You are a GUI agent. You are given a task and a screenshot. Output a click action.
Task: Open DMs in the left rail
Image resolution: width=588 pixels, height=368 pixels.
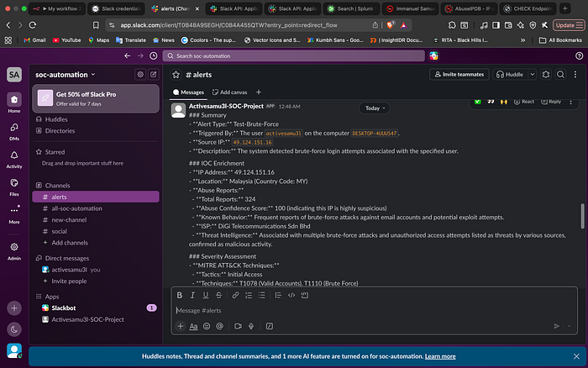pyautogui.click(x=14, y=131)
